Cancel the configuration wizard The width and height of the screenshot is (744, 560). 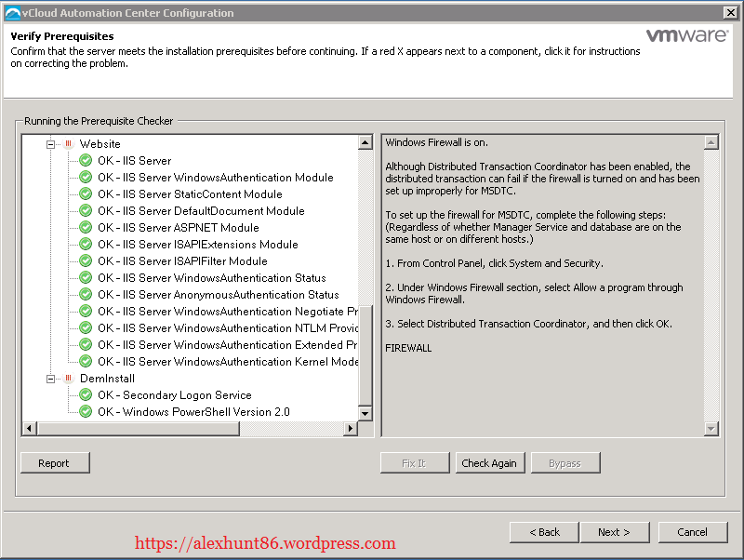click(692, 532)
